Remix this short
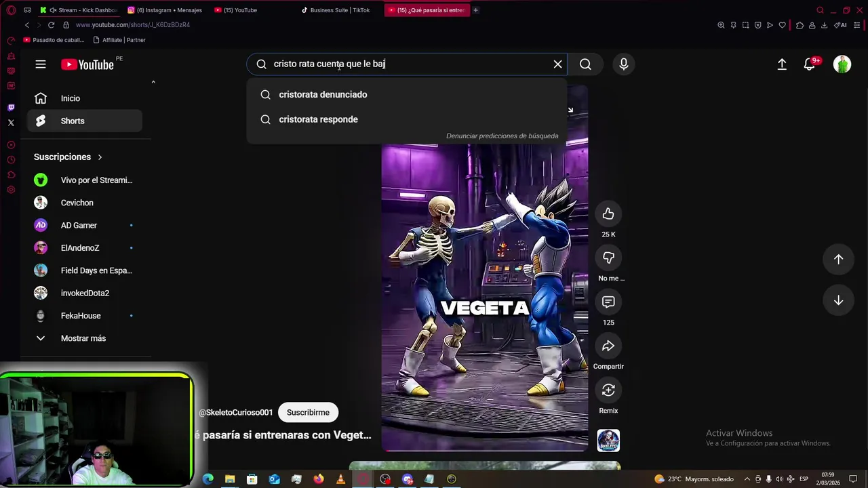This screenshot has height=488, width=868. tap(608, 390)
